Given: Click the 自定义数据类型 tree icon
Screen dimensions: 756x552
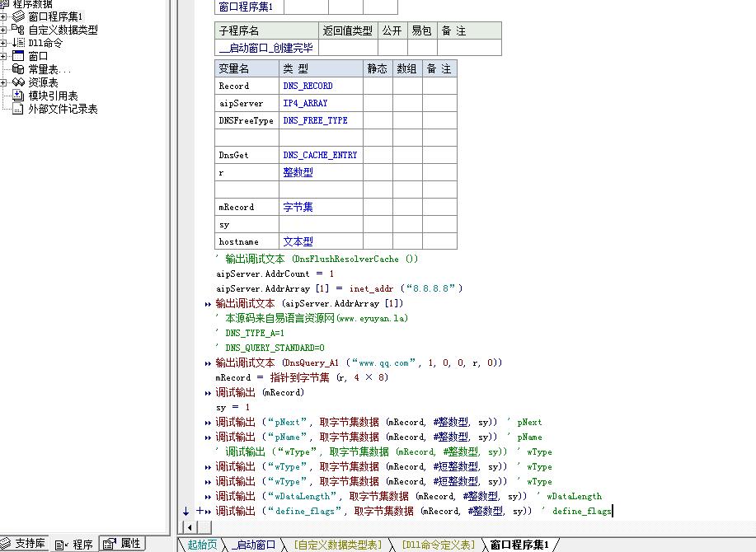Looking at the screenshot, I should coord(18,30).
